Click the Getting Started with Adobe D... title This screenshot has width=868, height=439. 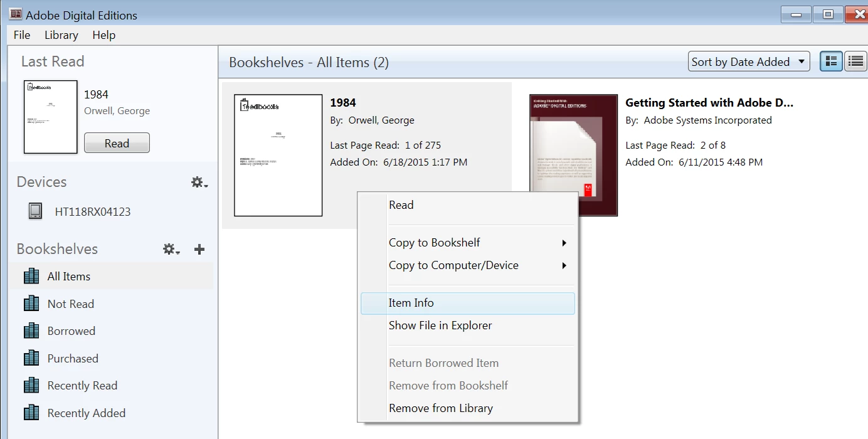click(709, 103)
